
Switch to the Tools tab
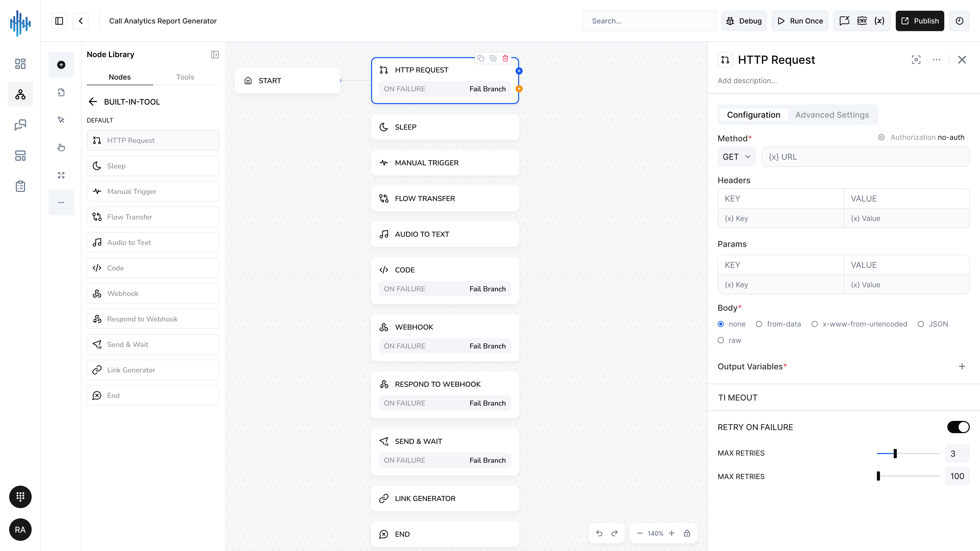tap(185, 77)
